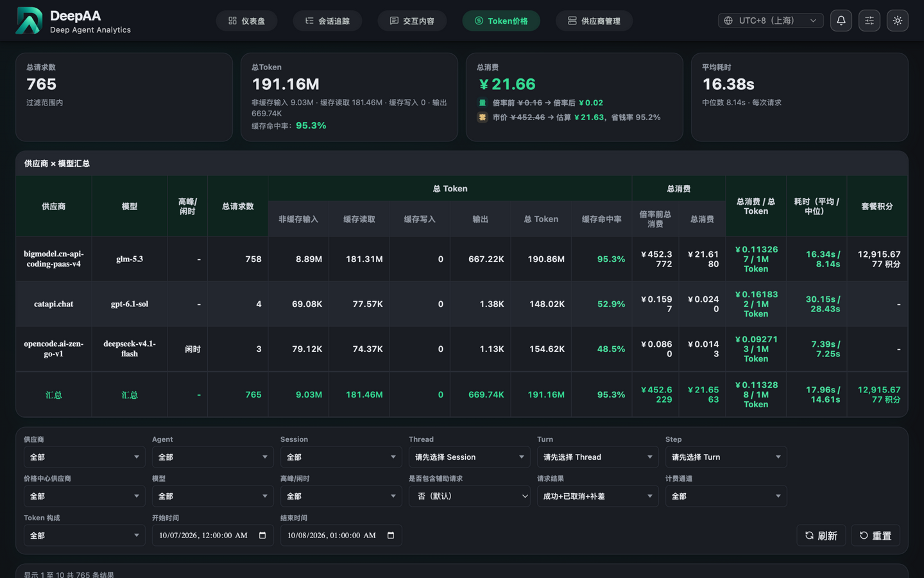Open the 会话追踪 tab

tap(327, 21)
